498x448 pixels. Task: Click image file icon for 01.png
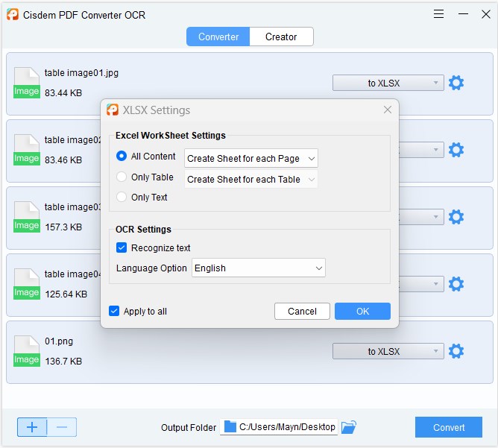[27, 351]
